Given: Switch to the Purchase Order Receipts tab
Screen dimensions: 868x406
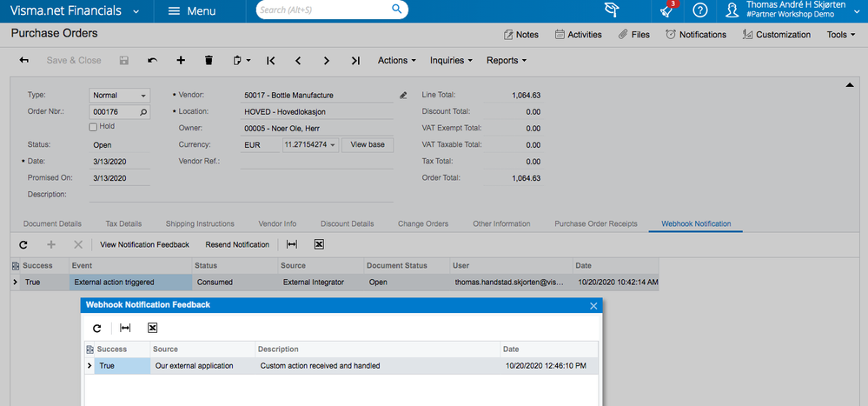Looking at the screenshot, I should click(596, 223).
